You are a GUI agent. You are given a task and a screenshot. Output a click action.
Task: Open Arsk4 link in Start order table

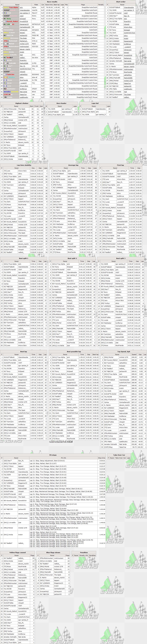(x=126, y=38)
